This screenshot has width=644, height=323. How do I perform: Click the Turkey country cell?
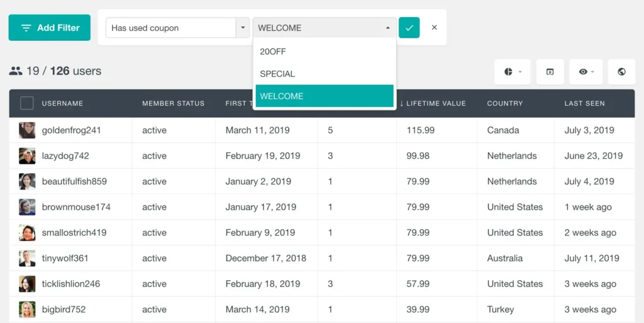pyautogui.click(x=500, y=309)
